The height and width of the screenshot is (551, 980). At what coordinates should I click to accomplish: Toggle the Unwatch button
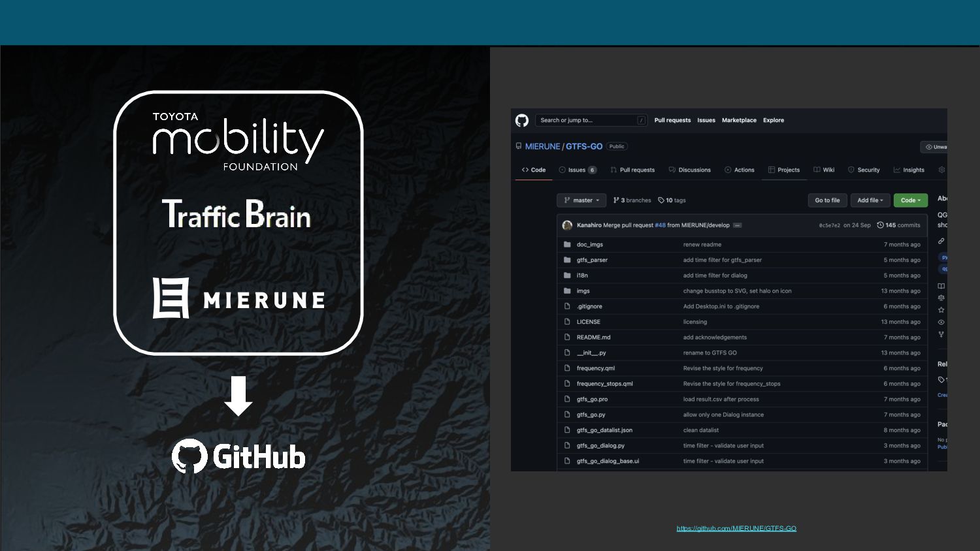click(x=934, y=147)
